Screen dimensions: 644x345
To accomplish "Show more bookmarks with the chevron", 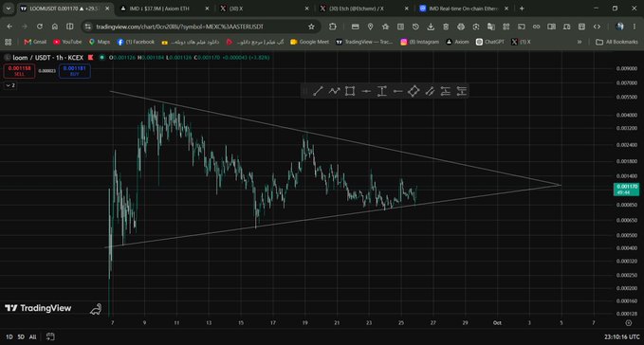I will click(x=580, y=42).
